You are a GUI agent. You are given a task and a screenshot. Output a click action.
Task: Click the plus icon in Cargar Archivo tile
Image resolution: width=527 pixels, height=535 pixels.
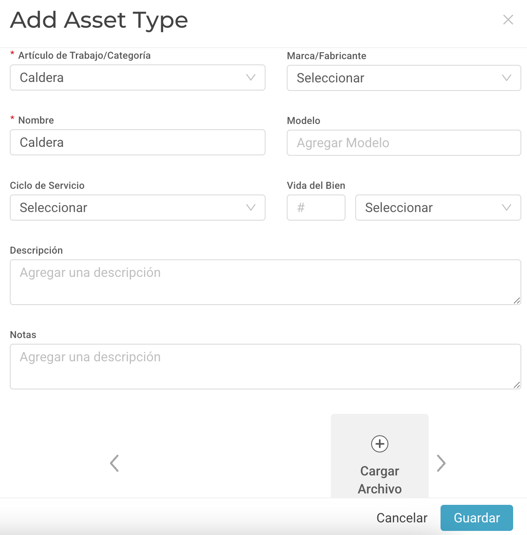click(x=379, y=444)
